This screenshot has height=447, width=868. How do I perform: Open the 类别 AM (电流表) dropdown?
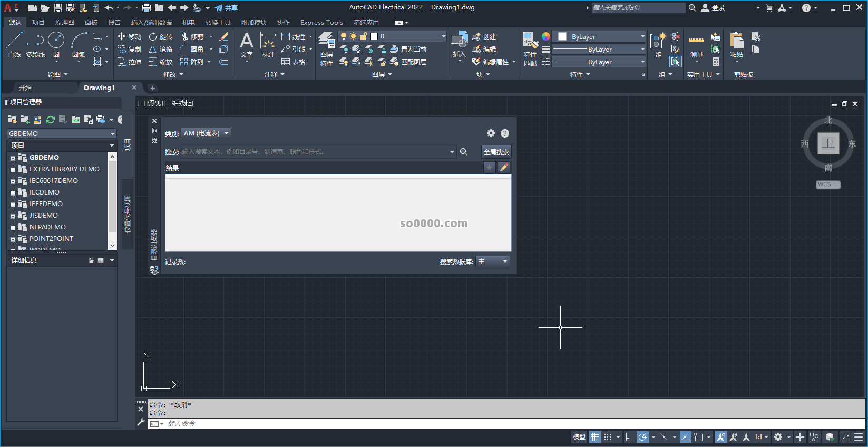(206, 133)
